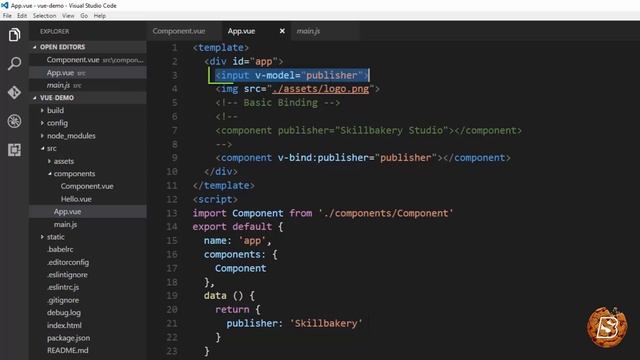Open the Help menu

coord(100,16)
